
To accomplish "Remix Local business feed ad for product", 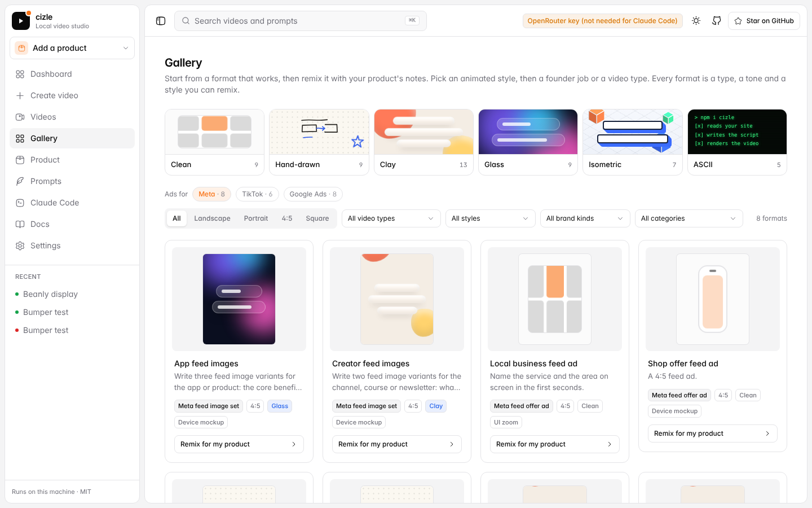I will 555,444.
